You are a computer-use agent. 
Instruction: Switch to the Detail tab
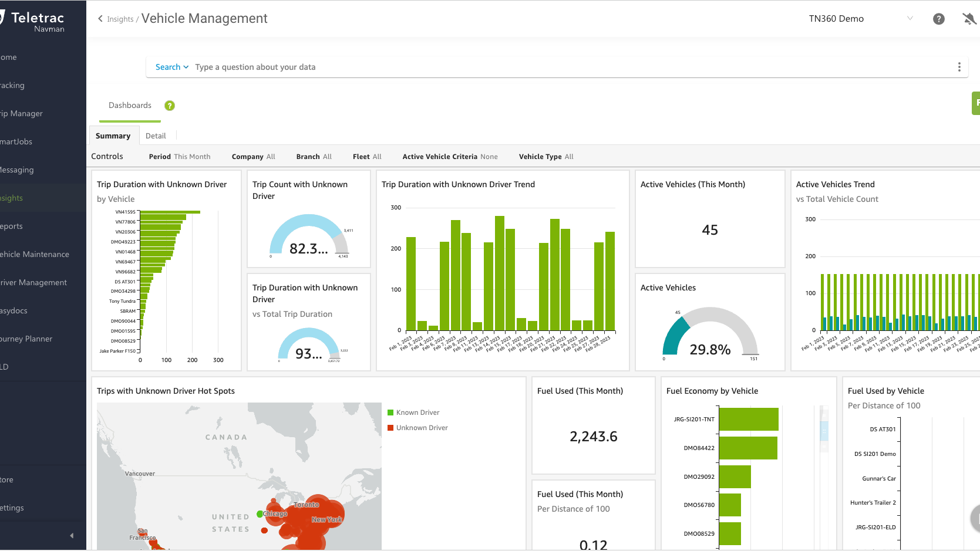156,136
